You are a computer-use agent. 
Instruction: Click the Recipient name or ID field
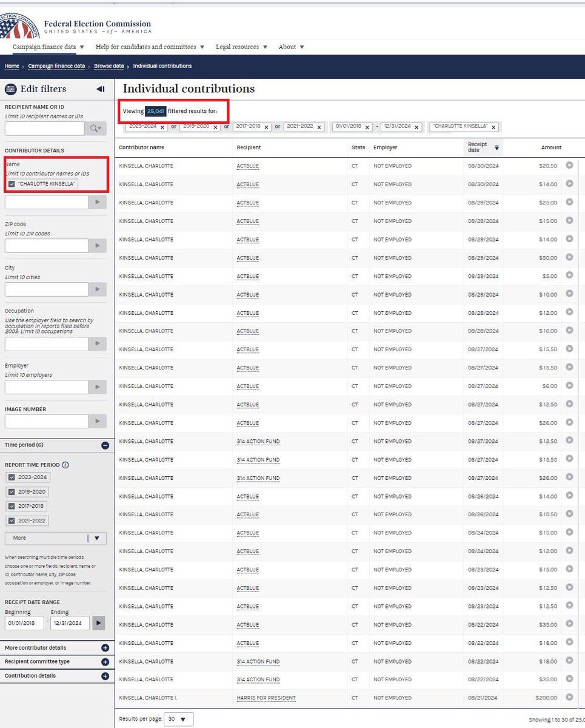(45, 128)
